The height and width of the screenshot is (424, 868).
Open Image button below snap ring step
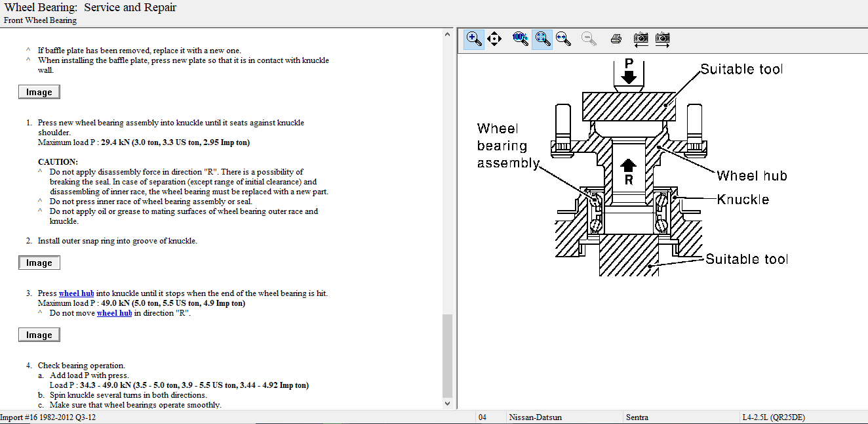39,263
